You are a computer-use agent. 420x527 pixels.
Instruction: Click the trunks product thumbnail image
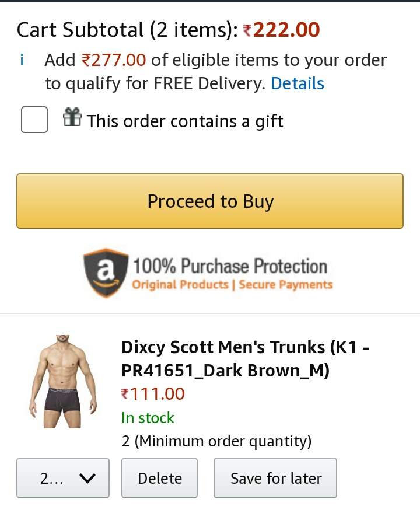click(x=63, y=382)
